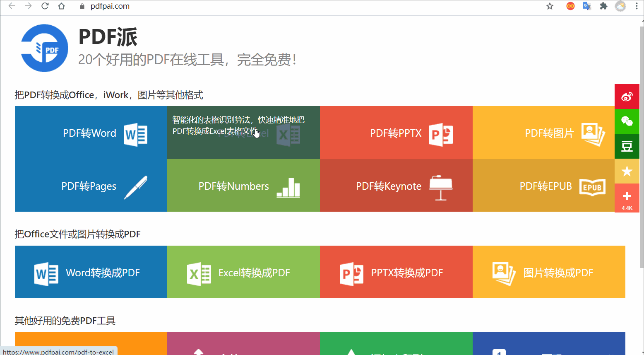Click the picture stack icon on PDF转图片
644x355 pixels.
(594, 134)
